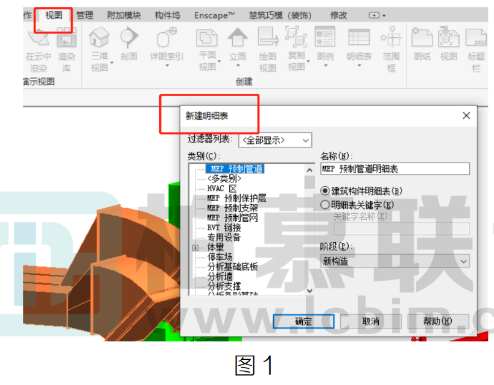
Task: Select MEP 预制保护层 category
Action: [236, 198]
